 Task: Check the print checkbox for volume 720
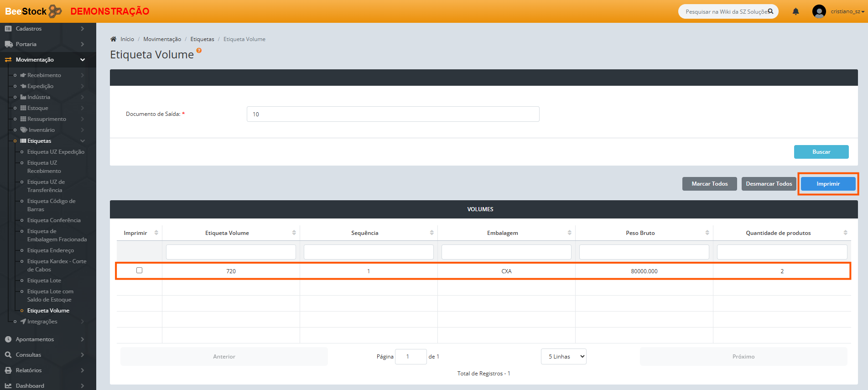pyautogui.click(x=140, y=270)
